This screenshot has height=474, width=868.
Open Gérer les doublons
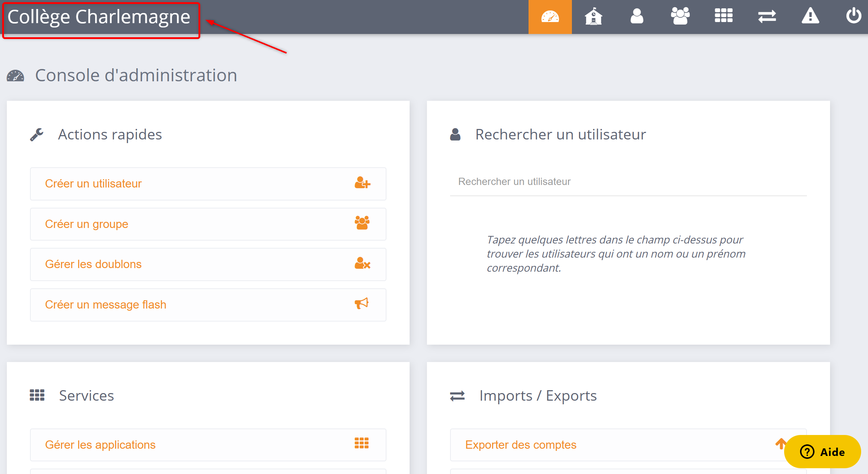coord(208,264)
